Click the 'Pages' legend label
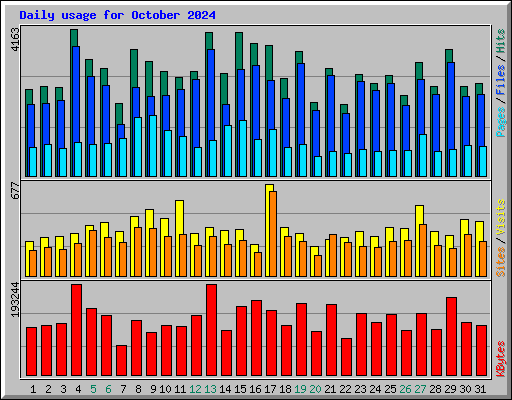This screenshot has height=400, width=512. coord(500,122)
